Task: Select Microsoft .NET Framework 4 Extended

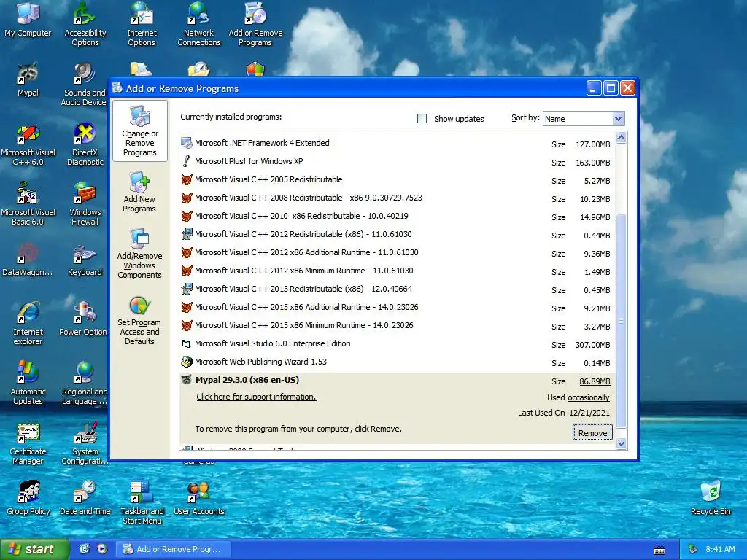Action: [398, 143]
